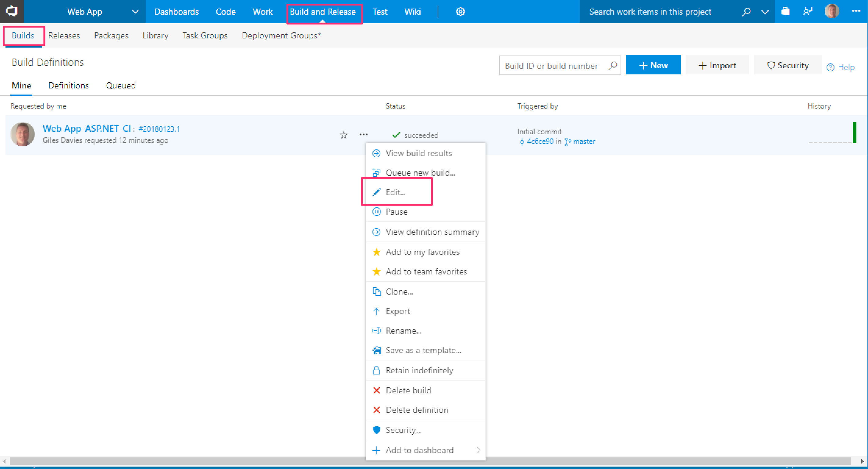Click the settings gear icon in top navigation
Viewport: 868px width, 469px height.
tap(460, 12)
